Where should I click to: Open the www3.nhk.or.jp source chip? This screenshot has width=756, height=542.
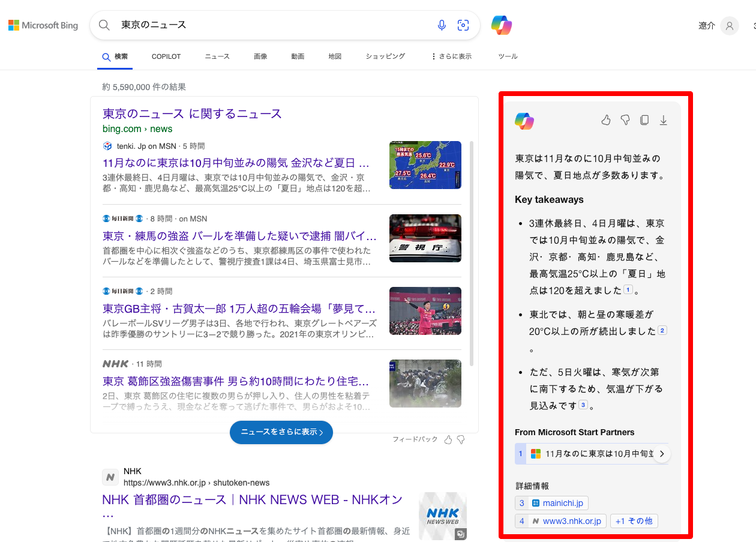[x=561, y=521]
